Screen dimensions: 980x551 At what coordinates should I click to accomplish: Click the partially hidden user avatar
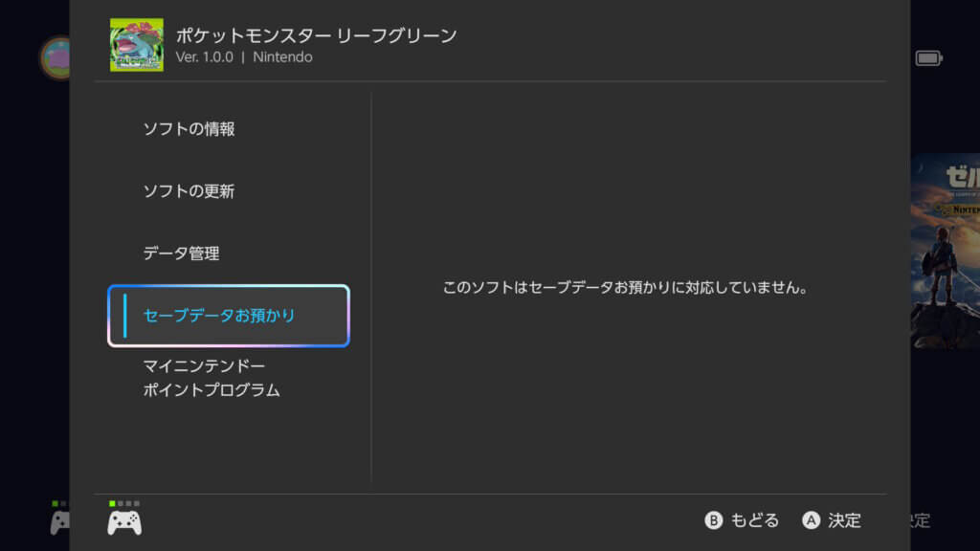click(56, 57)
